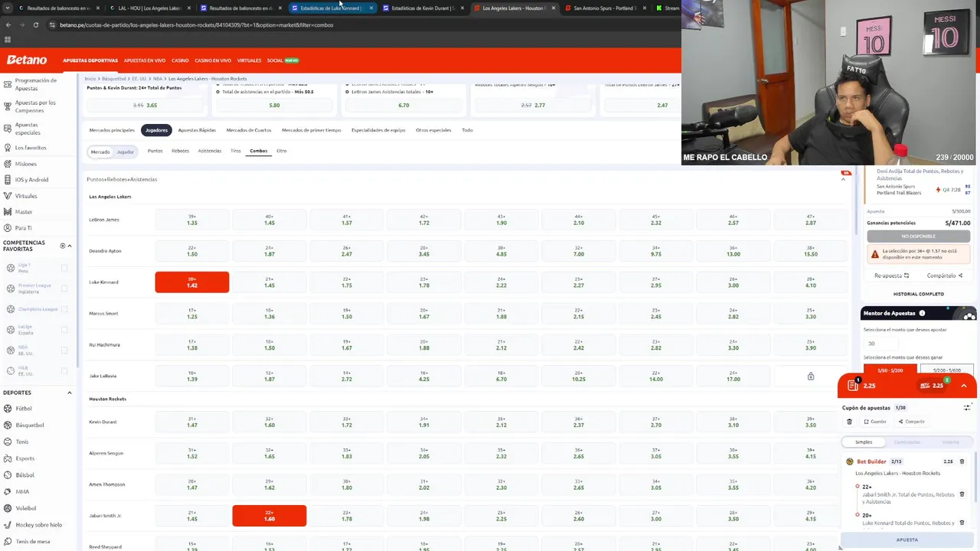Open Misiones sidebar icon
The image size is (980, 551).
pyautogui.click(x=7, y=164)
